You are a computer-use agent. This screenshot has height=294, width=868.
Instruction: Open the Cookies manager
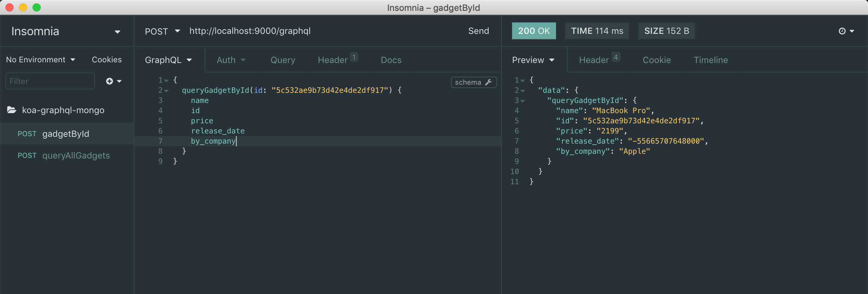coord(107,60)
